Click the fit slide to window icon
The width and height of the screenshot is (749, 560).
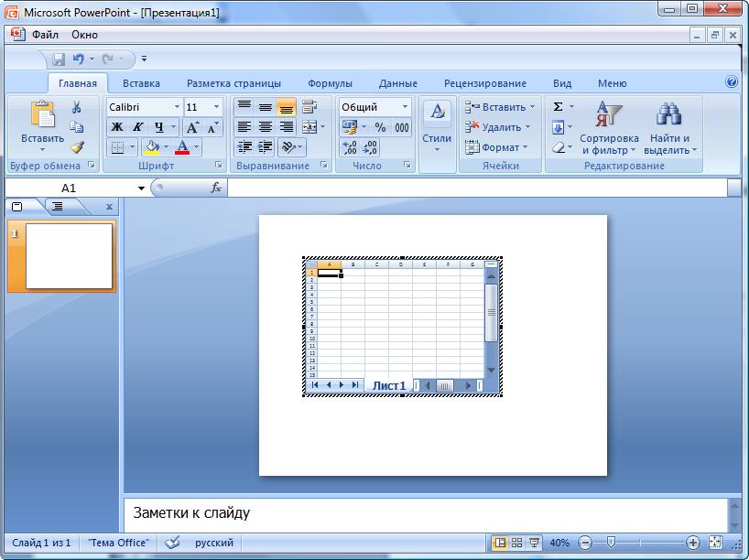715,543
